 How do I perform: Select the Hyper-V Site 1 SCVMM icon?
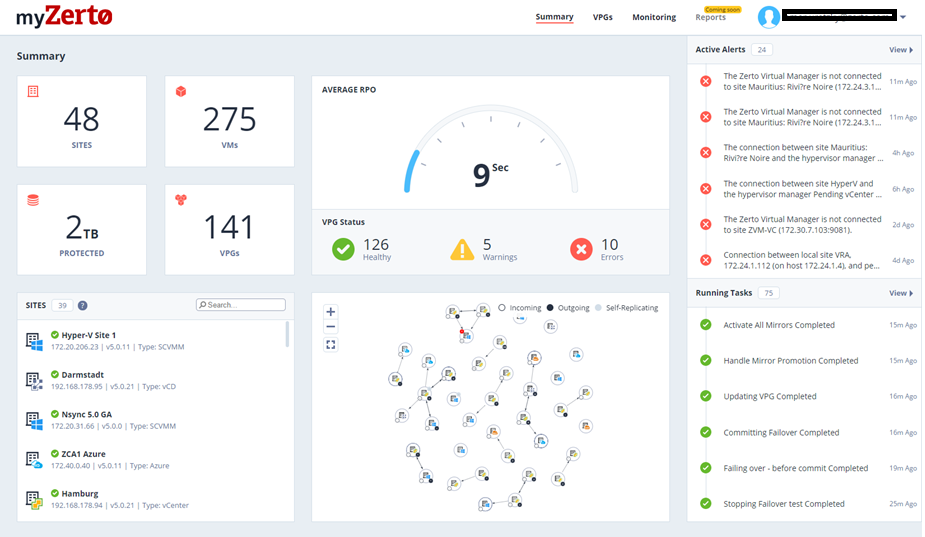pyautogui.click(x=34, y=341)
